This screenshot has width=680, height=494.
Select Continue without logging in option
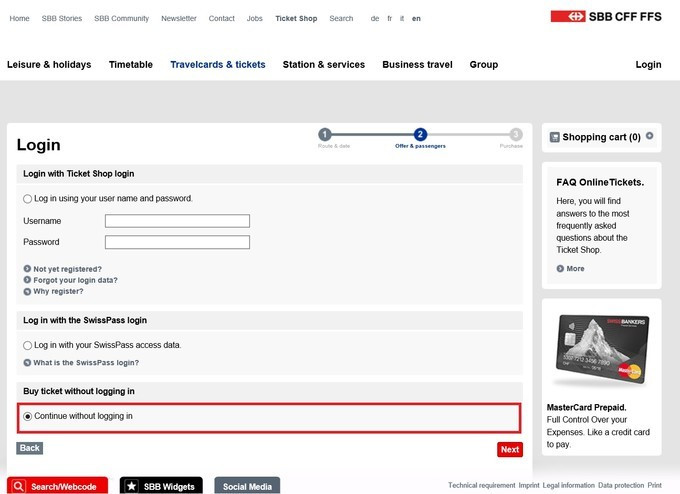(28, 416)
